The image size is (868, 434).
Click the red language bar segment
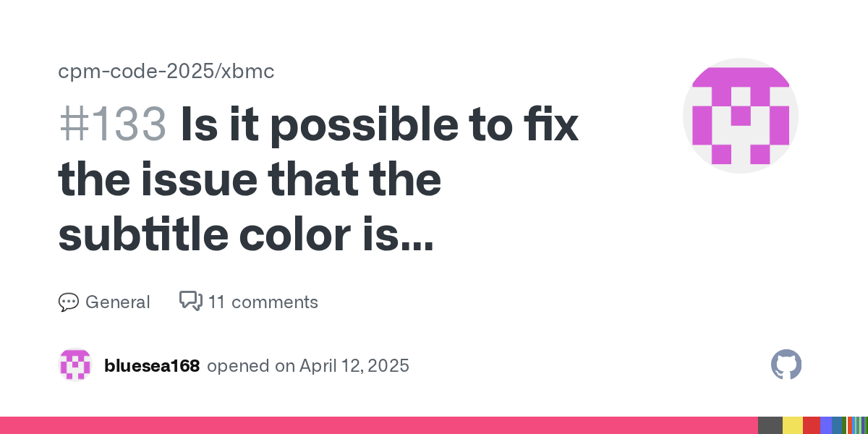point(812,425)
